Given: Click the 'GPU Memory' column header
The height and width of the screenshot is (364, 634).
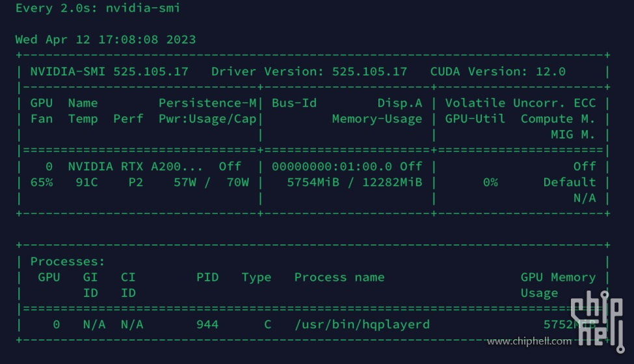Looking at the screenshot, I should 558,277.
